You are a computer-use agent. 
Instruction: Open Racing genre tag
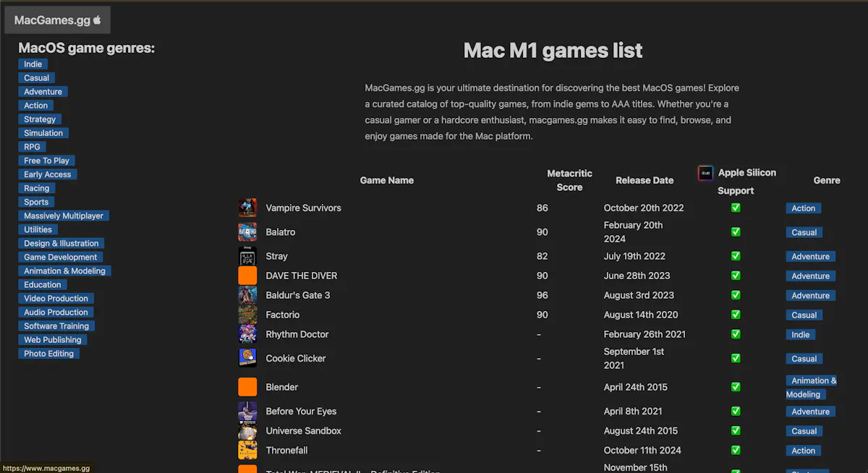[37, 188]
